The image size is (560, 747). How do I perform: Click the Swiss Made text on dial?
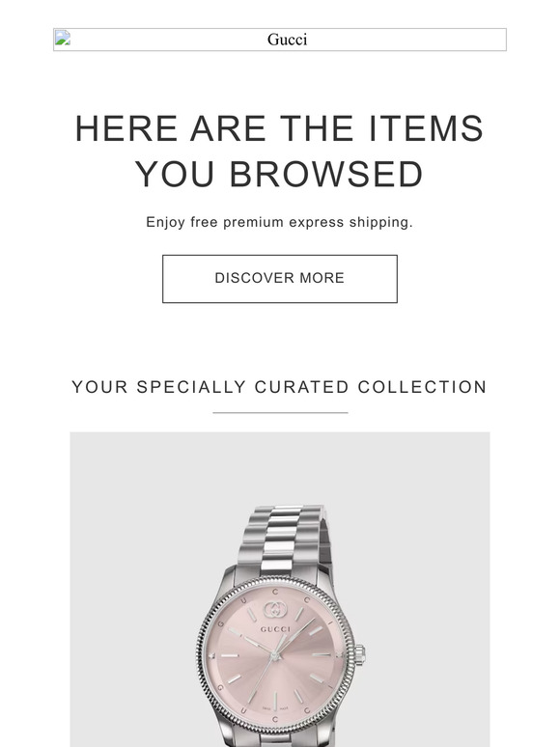coord(275,709)
